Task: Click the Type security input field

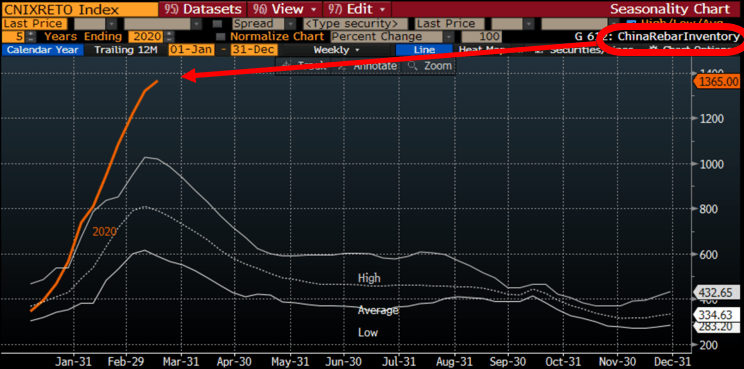Action: coord(354,24)
